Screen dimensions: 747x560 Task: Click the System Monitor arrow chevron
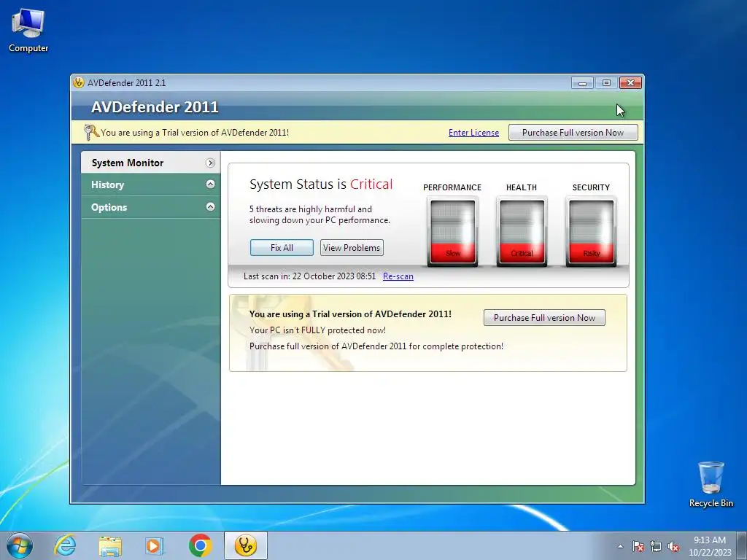coord(210,163)
